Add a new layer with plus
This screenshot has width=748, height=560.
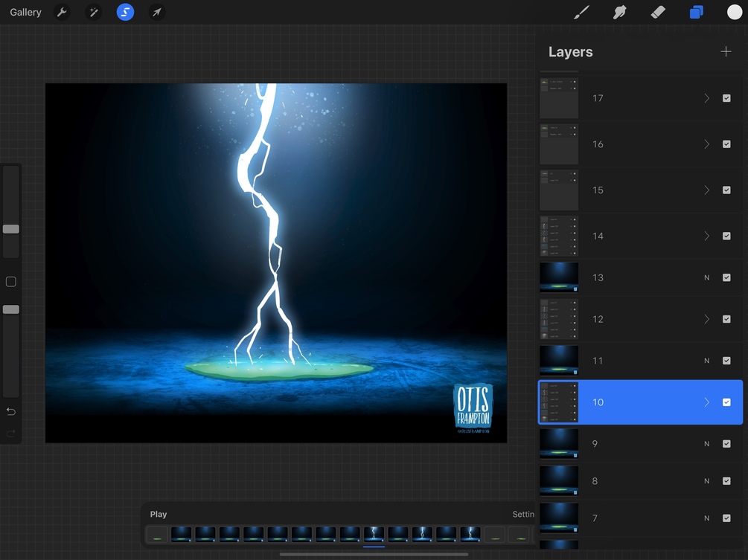(726, 51)
